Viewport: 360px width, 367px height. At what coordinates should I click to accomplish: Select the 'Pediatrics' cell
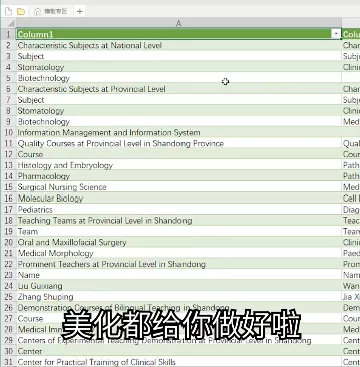[x=179, y=210]
